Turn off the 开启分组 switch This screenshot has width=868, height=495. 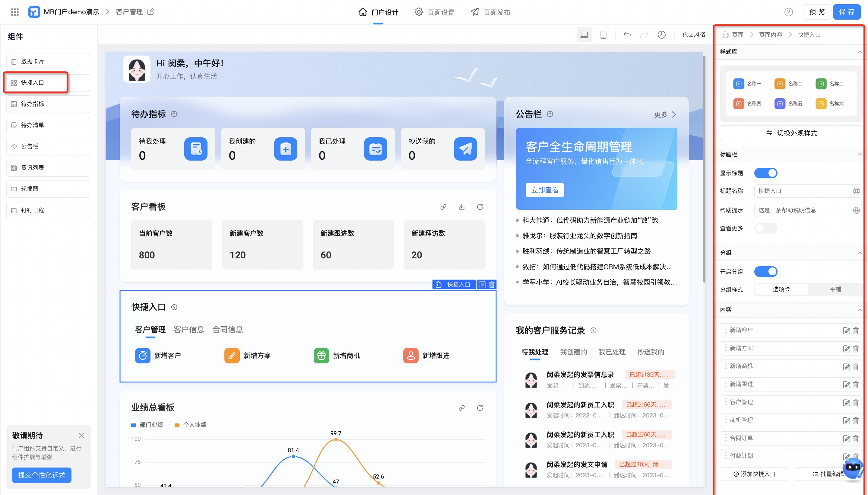(x=766, y=271)
